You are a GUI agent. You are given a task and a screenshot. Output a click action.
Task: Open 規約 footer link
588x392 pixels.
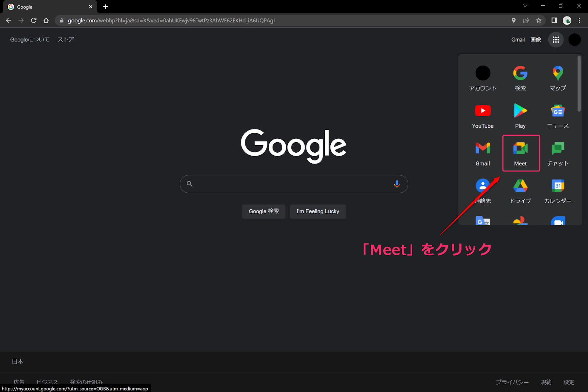point(546,382)
